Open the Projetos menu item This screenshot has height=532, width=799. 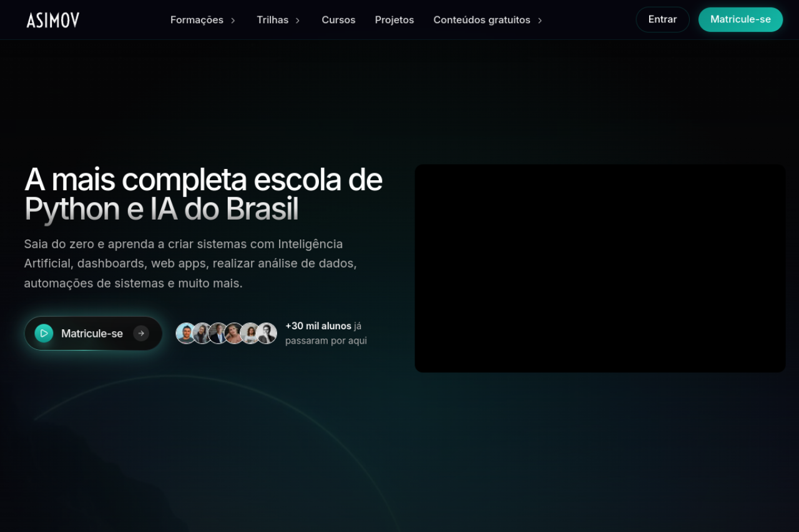coord(395,20)
